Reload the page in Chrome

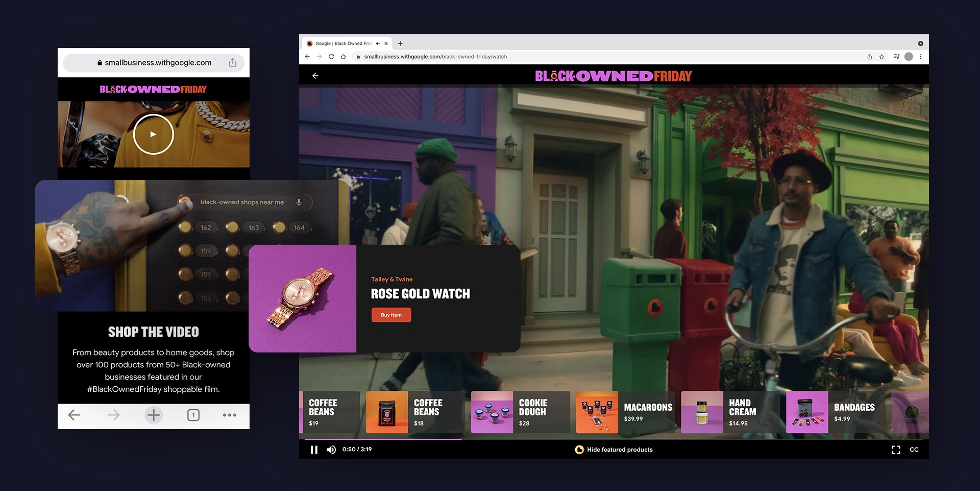coord(331,57)
